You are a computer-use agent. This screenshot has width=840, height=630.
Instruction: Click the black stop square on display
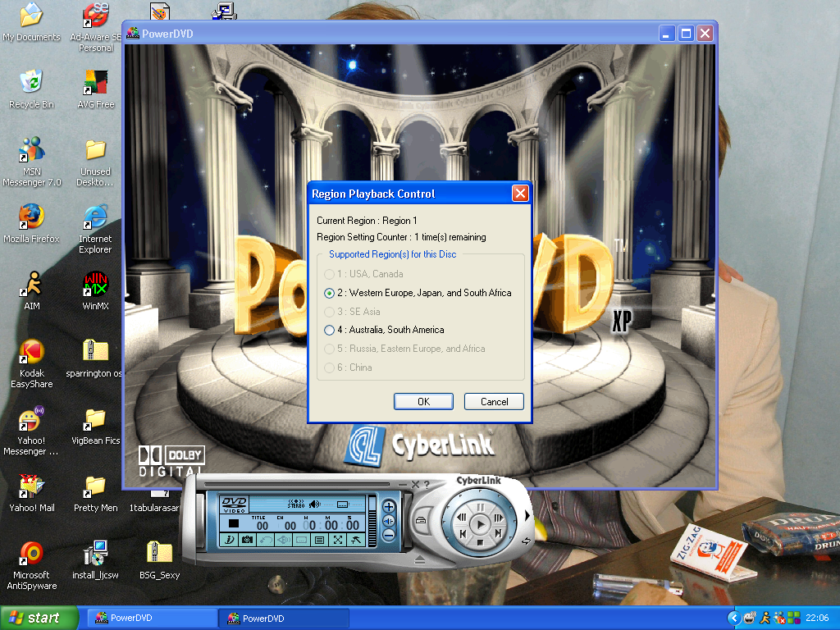click(x=234, y=523)
